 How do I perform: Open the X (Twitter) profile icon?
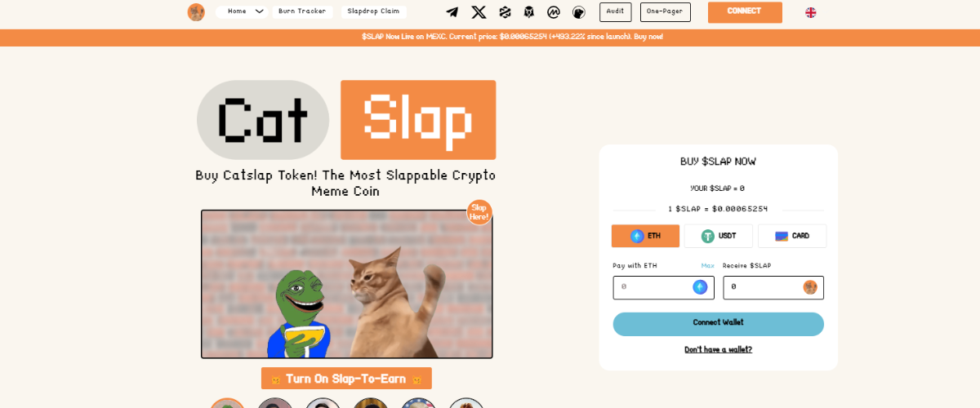pyautogui.click(x=479, y=12)
